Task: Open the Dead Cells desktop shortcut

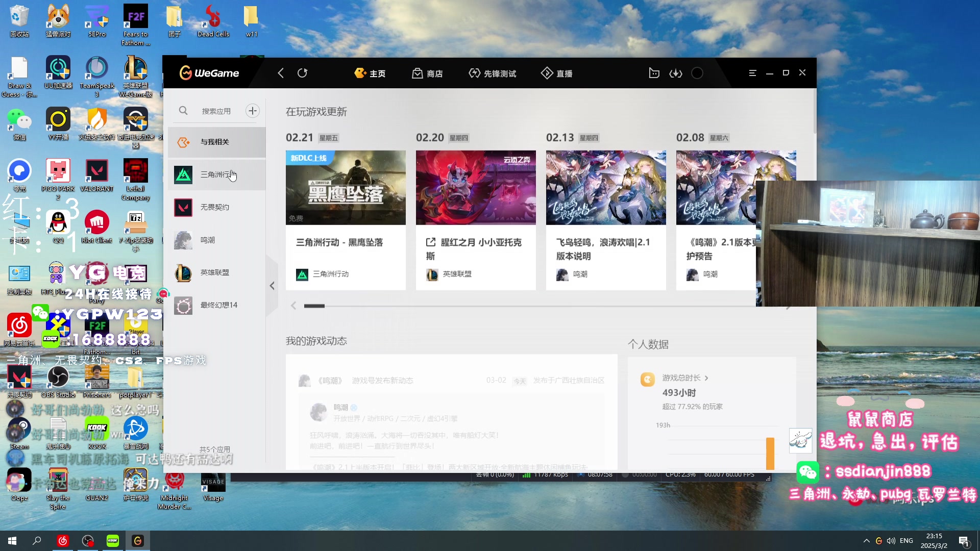Action: (x=213, y=21)
